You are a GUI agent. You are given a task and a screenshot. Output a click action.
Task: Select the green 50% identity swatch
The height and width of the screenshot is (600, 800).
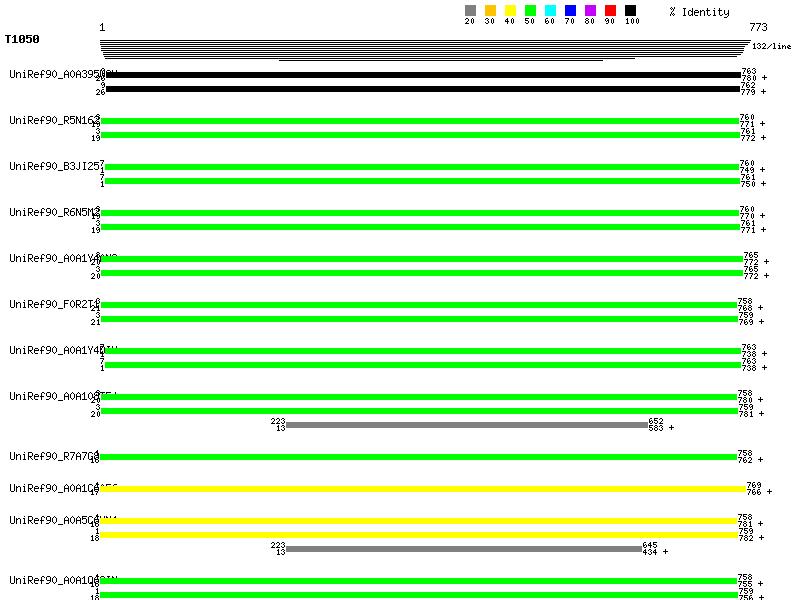(530, 11)
